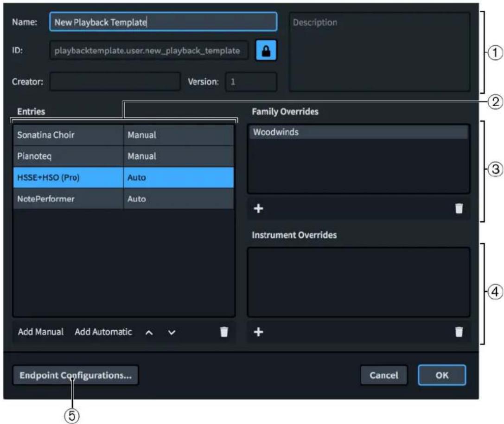
Task: Click Auto cell of HSSE+HSO (Pro) row
Action: (179, 177)
